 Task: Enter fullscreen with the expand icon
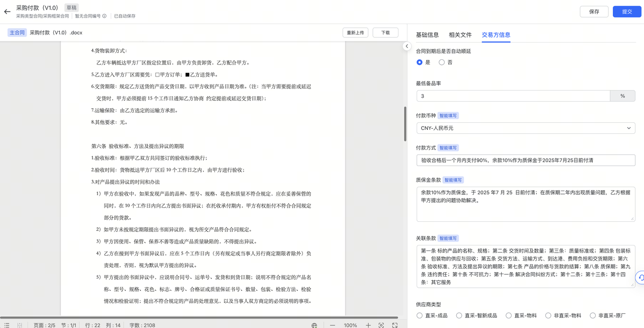[x=394, y=325]
